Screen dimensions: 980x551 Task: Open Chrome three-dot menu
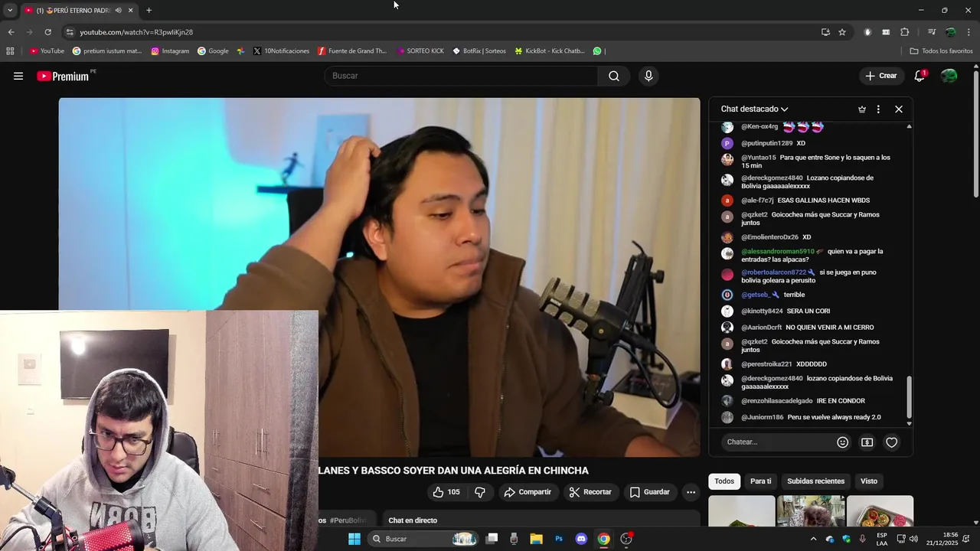(969, 32)
